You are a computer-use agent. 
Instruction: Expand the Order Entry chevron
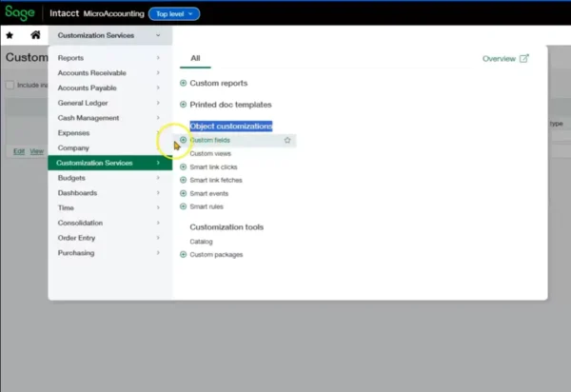[x=158, y=238]
